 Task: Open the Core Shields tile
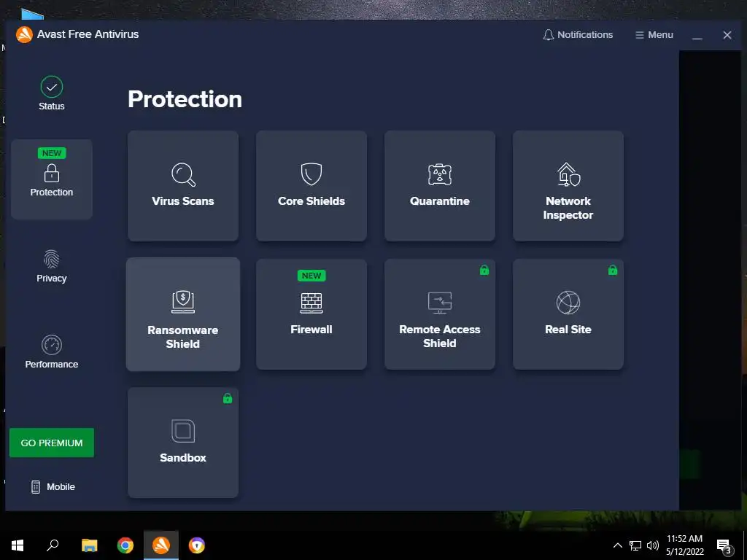[311, 186]
